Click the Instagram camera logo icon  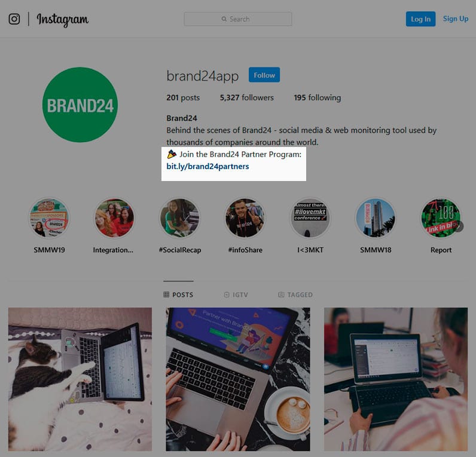pyautogui.click(x=14, y=19)
